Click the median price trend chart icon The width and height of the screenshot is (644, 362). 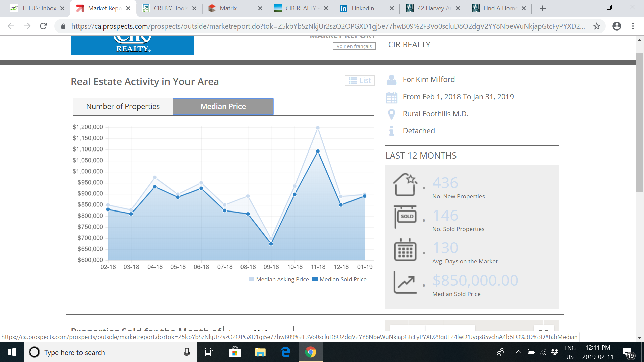pos(405,282)
